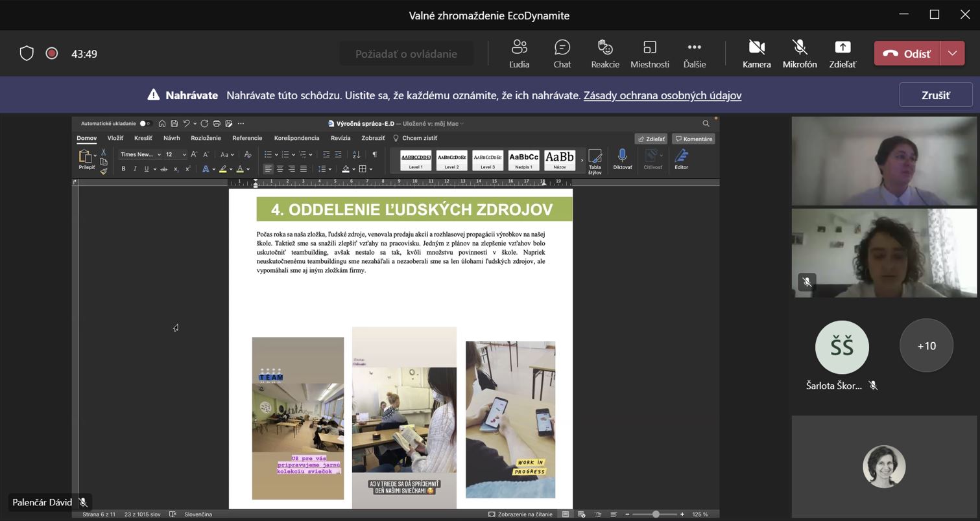
Task: Click the Undo arrow in Word
Action: (x=186, y=123)
